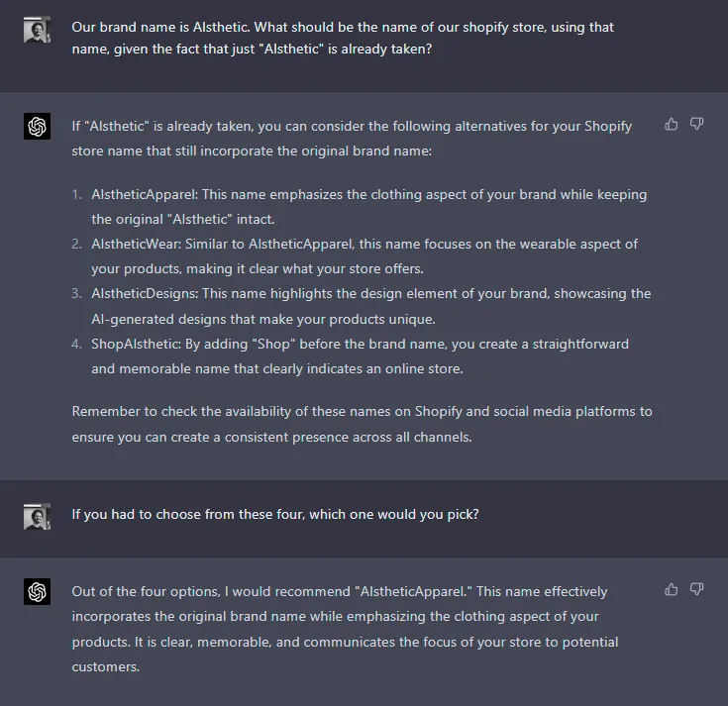Dislike the final AIstheticApparel recommendation response

pos(696,589)
